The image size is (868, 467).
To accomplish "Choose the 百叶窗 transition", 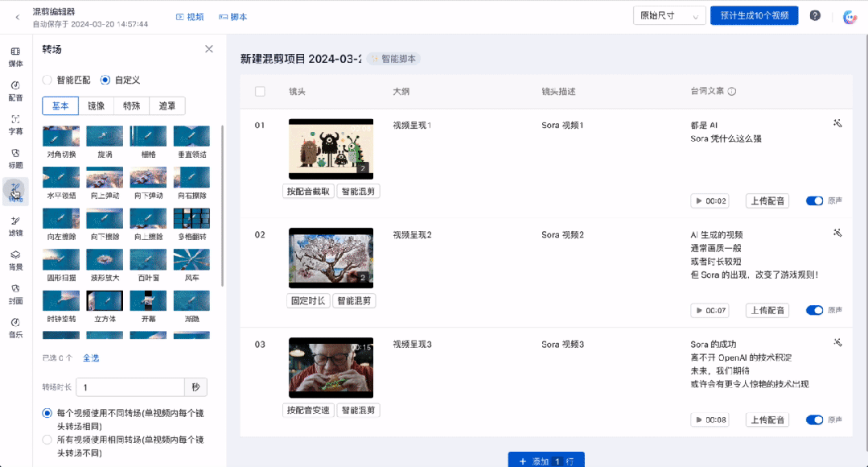I will click(148, 265).
